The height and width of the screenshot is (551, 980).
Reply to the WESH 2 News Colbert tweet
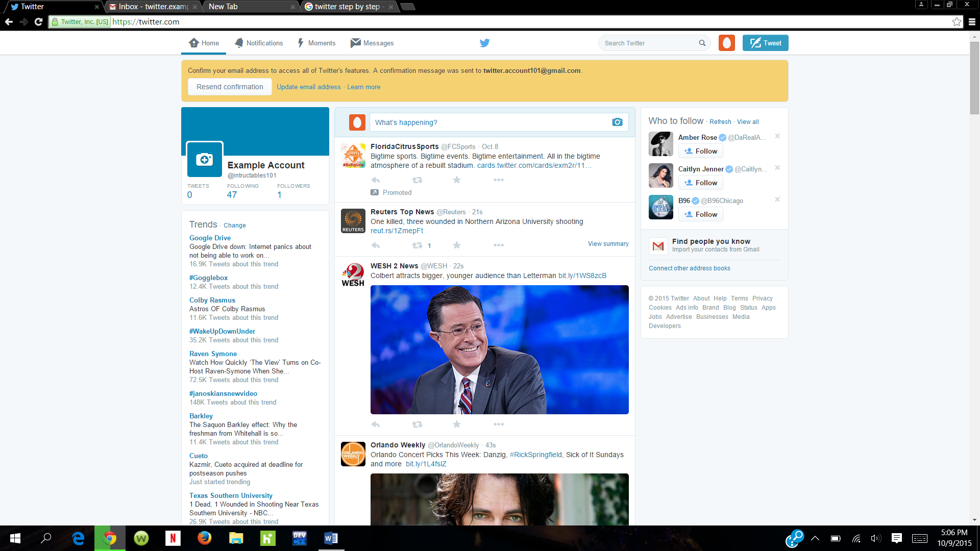[376, 424]
